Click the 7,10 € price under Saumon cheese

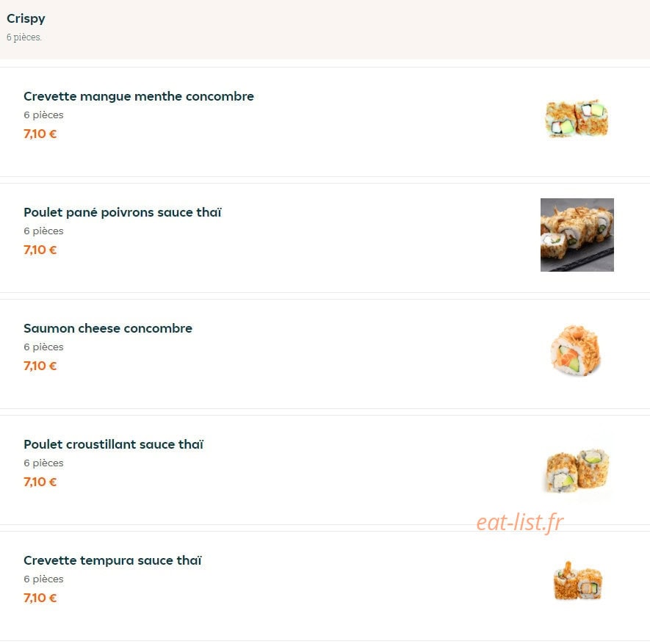[40, 366]
